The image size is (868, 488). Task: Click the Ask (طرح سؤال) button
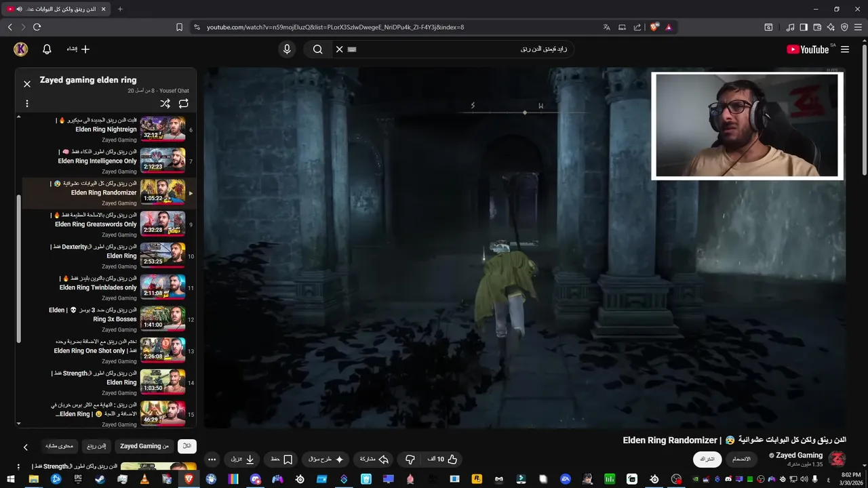click(326, 459)
